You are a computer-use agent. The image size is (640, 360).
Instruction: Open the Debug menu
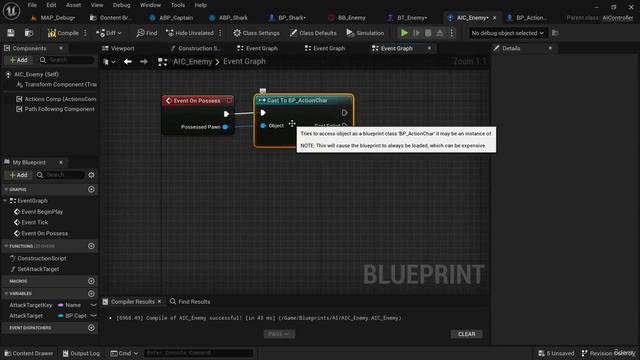[x=121, y=5]
